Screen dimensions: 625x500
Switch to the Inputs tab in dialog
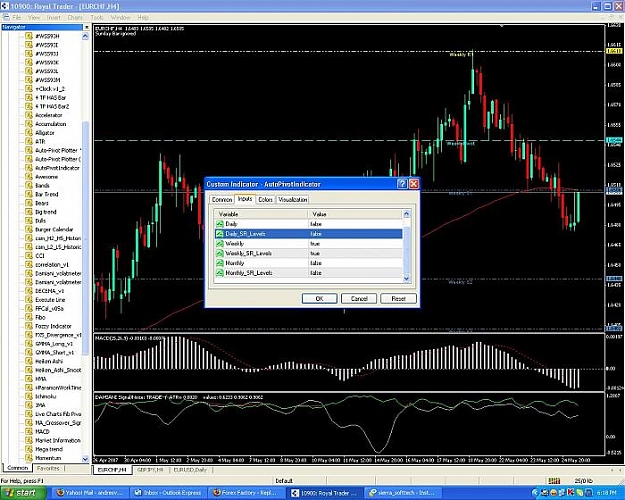click(x=245, y=199)
